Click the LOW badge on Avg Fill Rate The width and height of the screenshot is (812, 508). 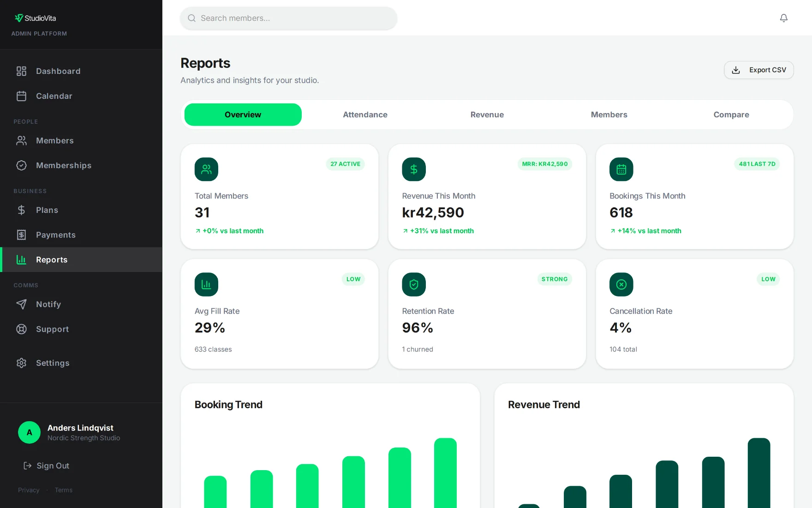[353, 279]
